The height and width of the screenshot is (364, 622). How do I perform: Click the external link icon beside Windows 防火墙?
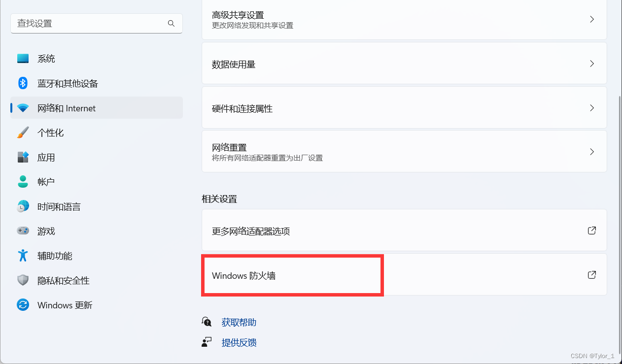(x=591, y=275)
